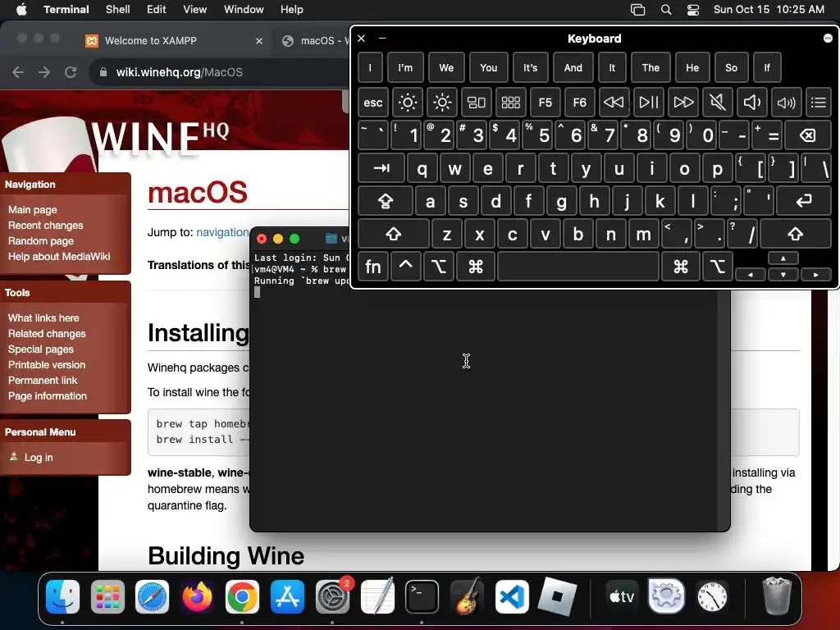840x630 pixels.
Task: Tap the left arrow key
Action: pyautogui.click(x=751, y=274)
